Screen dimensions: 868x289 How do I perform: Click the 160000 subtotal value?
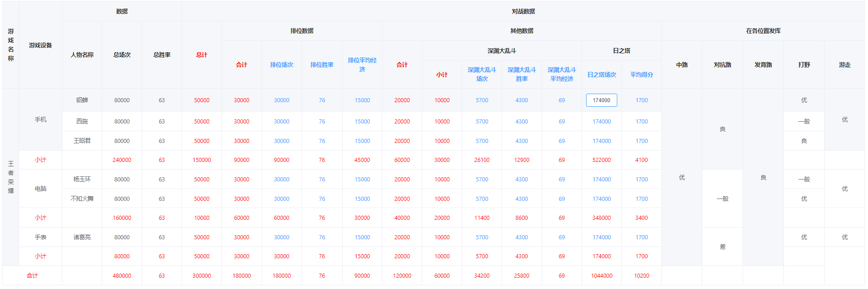pyautogui.click(x=122, y=218)
